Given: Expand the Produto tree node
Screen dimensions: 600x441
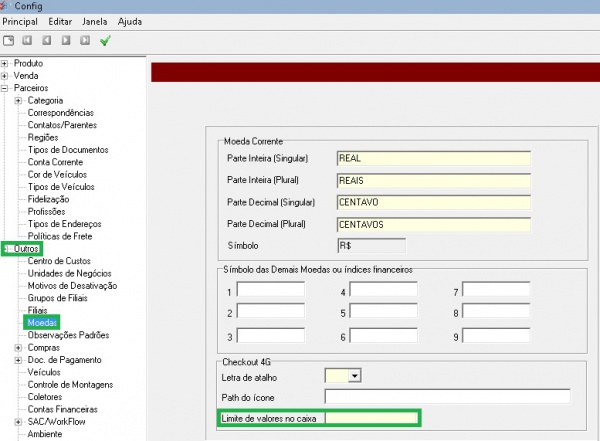Looking at the screenshot, I should click(5, 63).
